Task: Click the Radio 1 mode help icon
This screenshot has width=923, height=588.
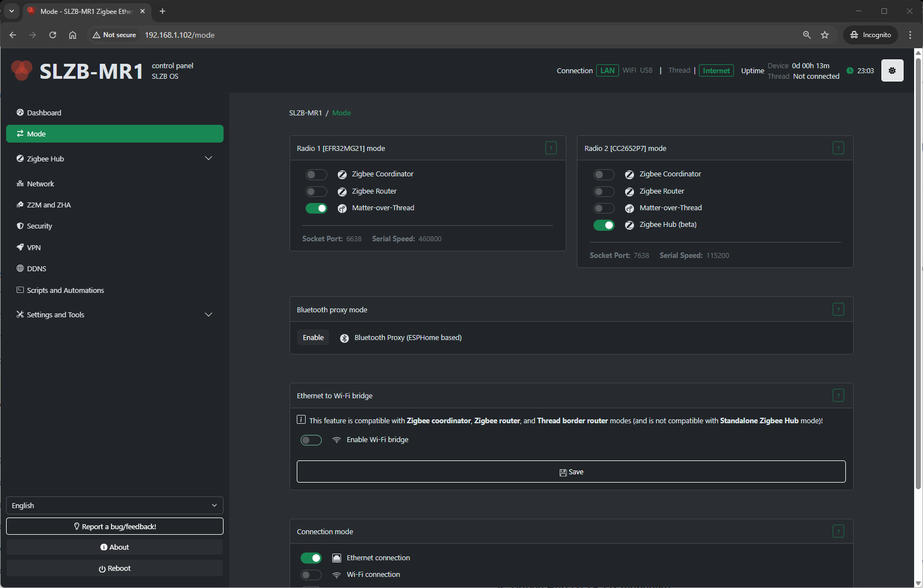Action: click(x=551, y=148)
